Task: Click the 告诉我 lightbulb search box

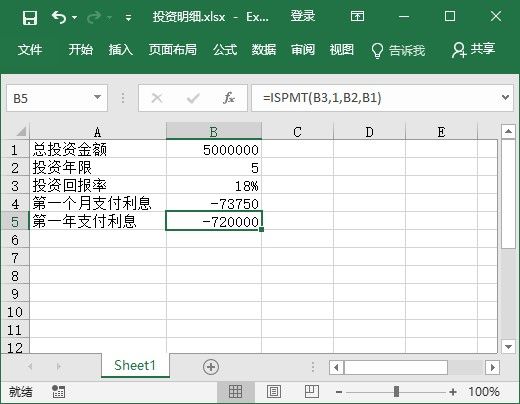Action: pyautogui.click(x=398, y=50)
